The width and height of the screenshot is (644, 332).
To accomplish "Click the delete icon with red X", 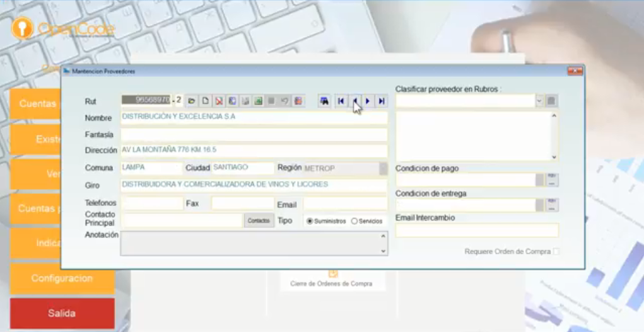I will (218, 101).
